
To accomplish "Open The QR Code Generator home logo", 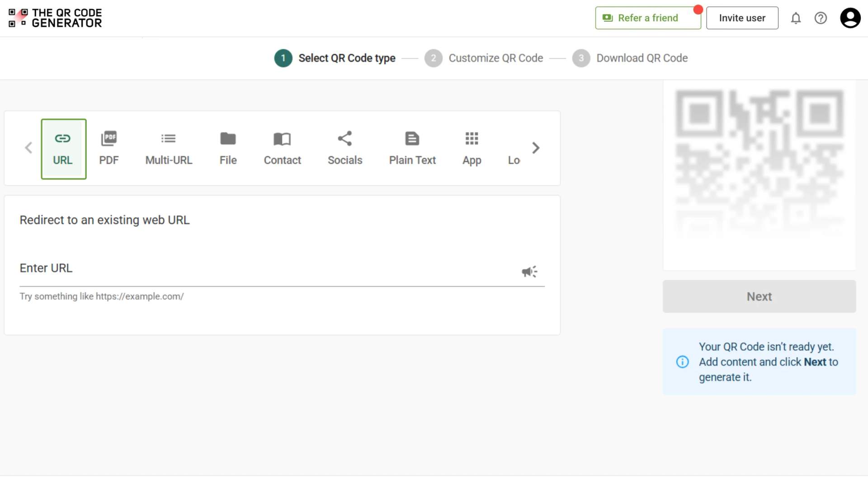I will click(x=55, y=18).
